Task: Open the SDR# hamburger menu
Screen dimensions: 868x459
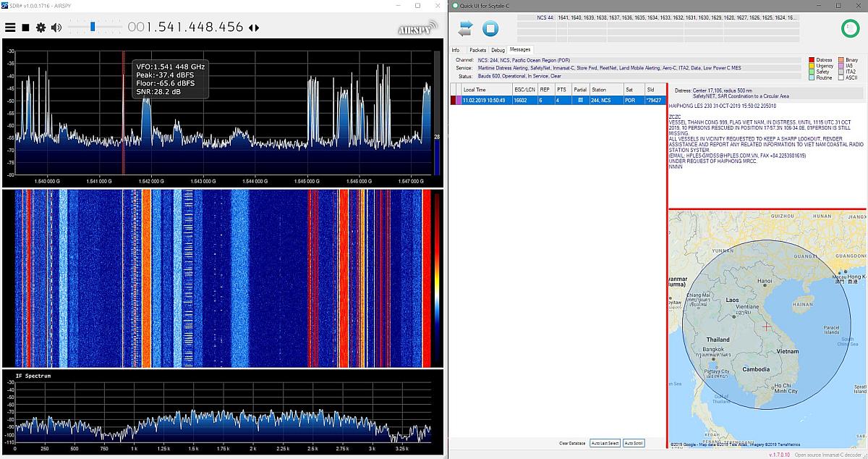Action: pyautogui.click(x=10, y=28)
